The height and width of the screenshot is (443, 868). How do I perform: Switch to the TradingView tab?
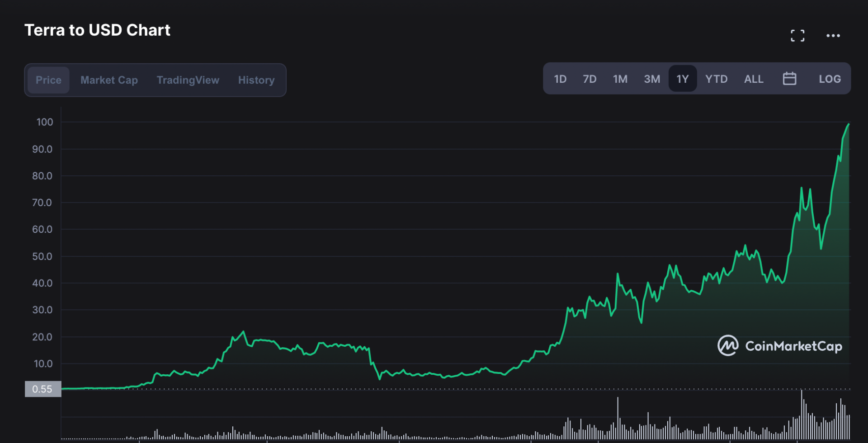[x=188, y=80]
